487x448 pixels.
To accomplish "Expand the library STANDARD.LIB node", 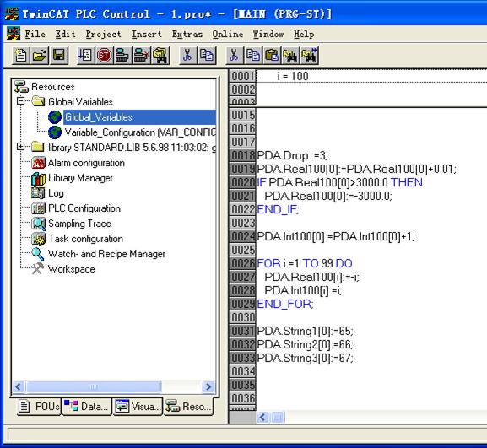I will tap(21, 146).
